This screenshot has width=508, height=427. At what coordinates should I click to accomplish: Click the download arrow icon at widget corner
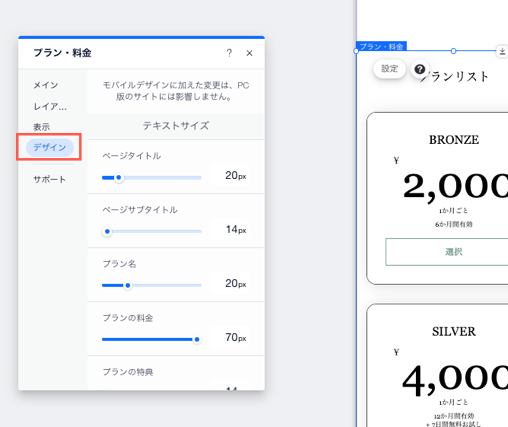pos(502,51)
